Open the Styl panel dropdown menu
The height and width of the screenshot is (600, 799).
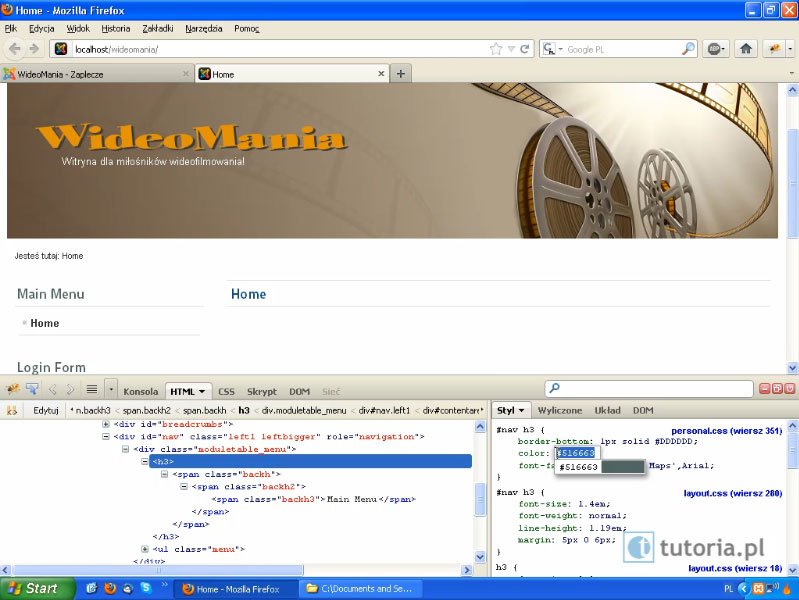(508, 410)
